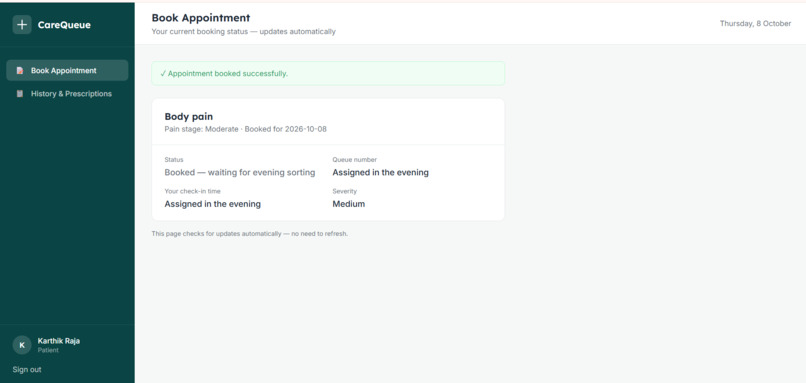806x383 pixels.
Task: Click 'Booked — waiting for evening sorting' status
Action: click(x=240, y=173)
